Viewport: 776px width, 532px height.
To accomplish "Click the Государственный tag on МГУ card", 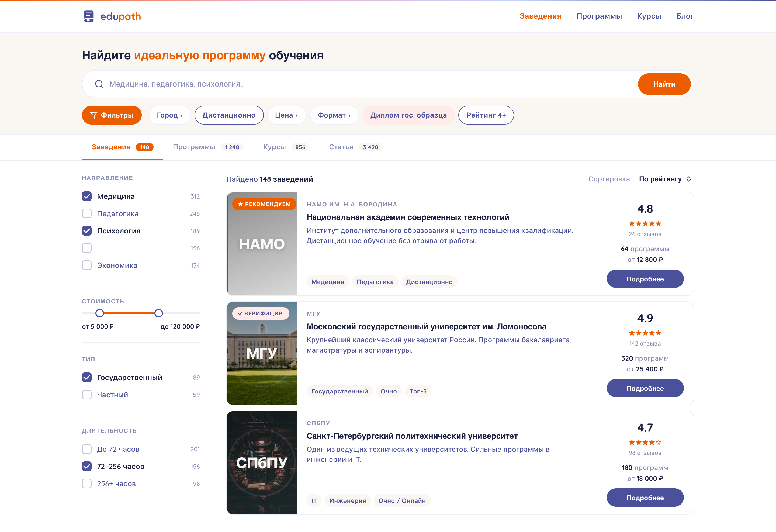I will 339,391.
